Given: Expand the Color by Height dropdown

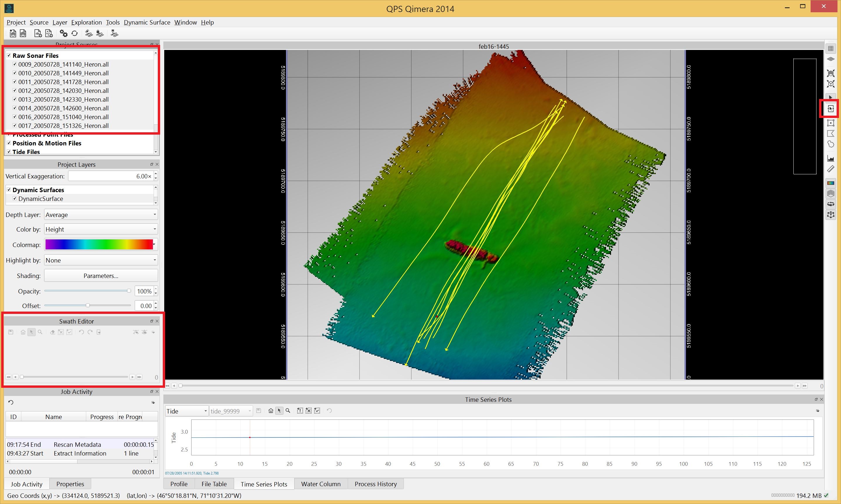Looking at the screenshot, I should tap(101, 229).
